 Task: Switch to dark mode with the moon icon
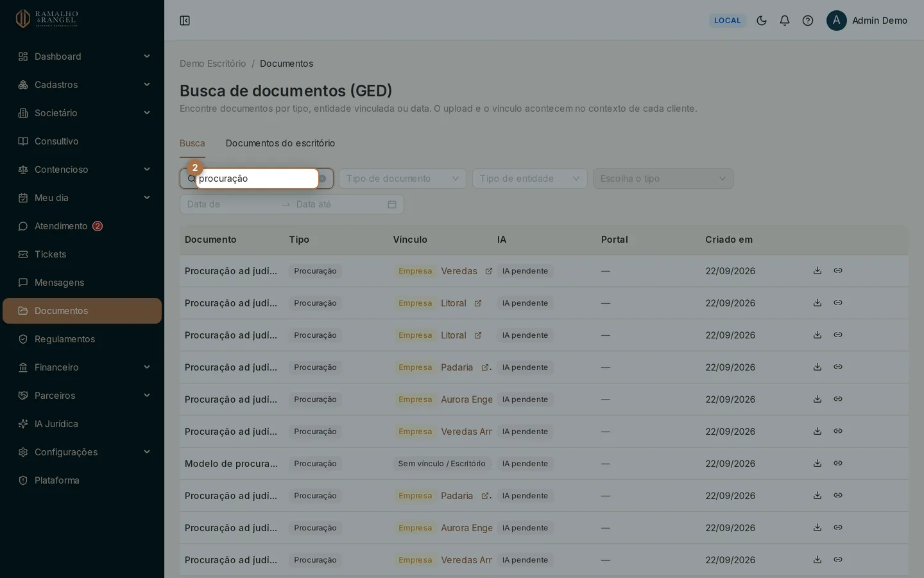coord(762,21)
